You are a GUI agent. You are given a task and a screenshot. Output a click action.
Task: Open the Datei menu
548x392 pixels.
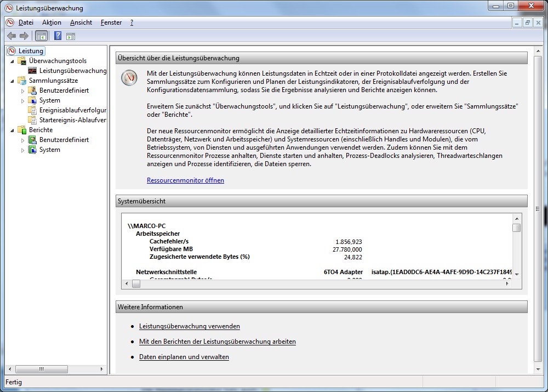point(26,22)
